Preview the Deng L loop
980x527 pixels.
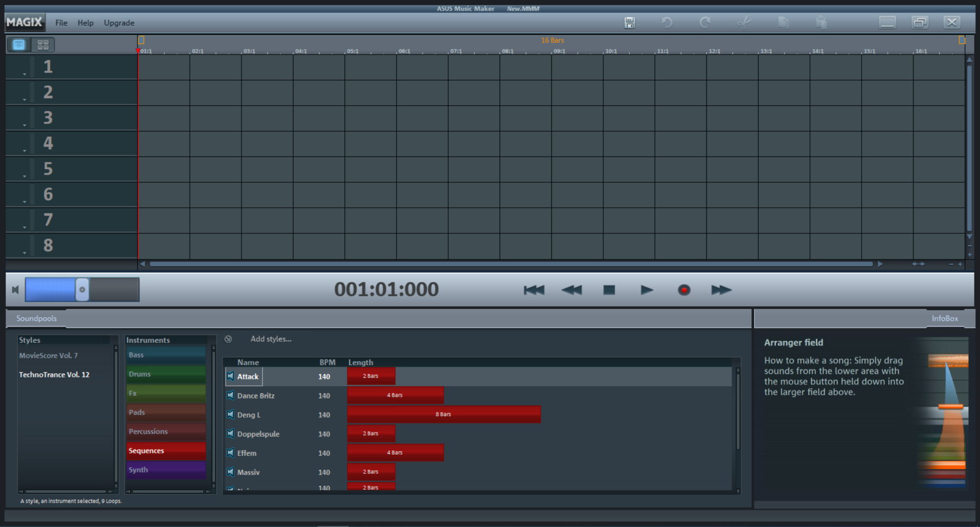pos(230,415)
